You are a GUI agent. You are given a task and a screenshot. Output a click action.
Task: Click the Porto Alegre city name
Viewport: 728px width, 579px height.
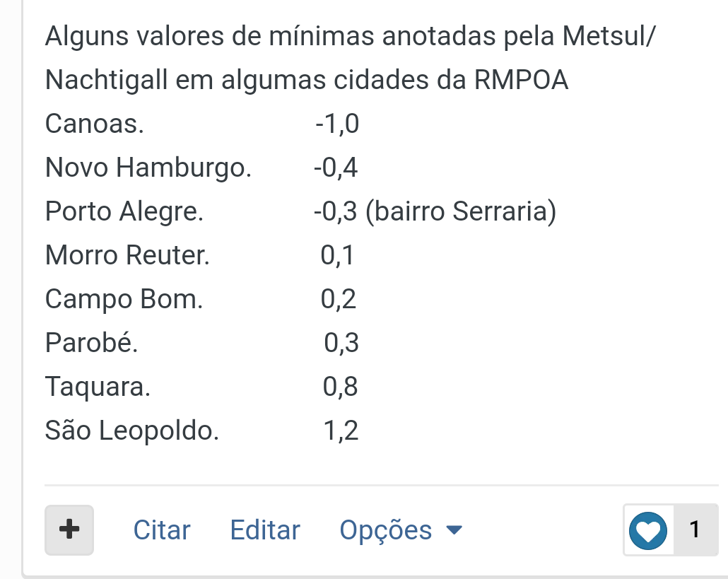click(x=124, y=211)
